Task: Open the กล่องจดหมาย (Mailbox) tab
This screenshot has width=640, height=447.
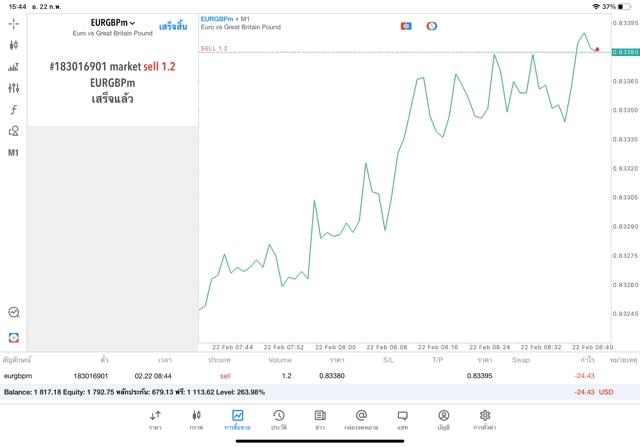Action: [x=361, y=420]
